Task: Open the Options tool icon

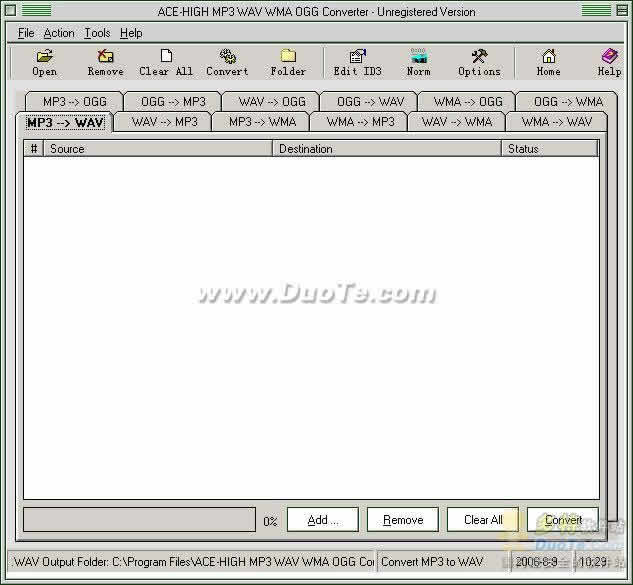Action: click(479, 63)
